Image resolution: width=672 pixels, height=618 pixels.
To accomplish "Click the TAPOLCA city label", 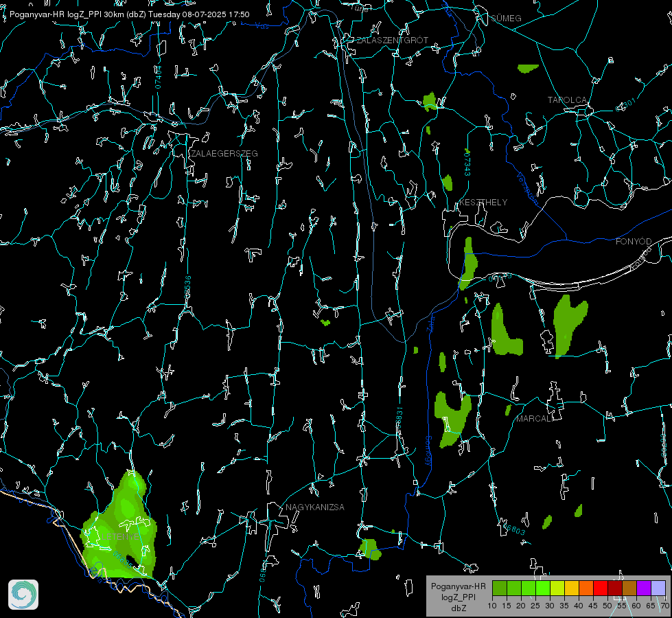I will tap(567, 100).
